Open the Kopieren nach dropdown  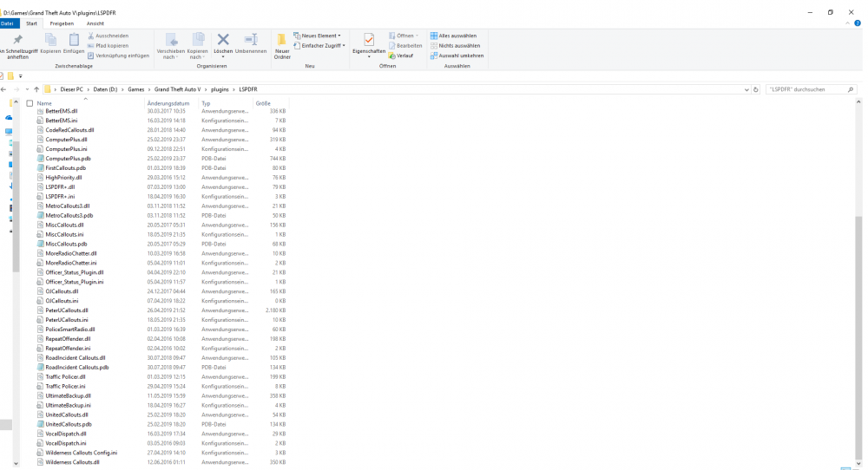[197, 47]
